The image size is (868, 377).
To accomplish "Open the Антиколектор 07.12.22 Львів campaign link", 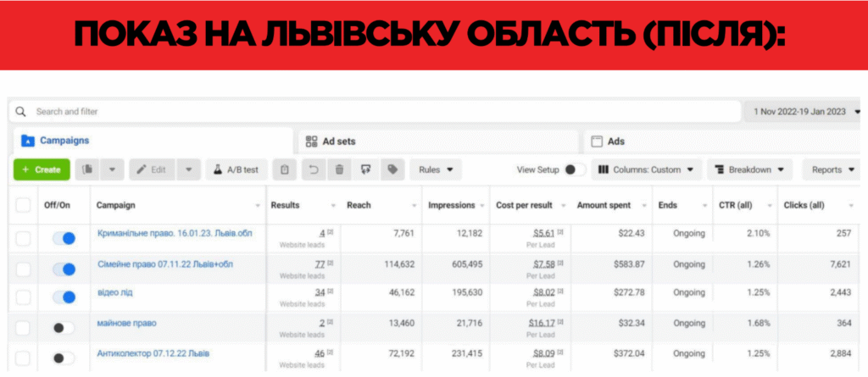I will tap(153, 353).
